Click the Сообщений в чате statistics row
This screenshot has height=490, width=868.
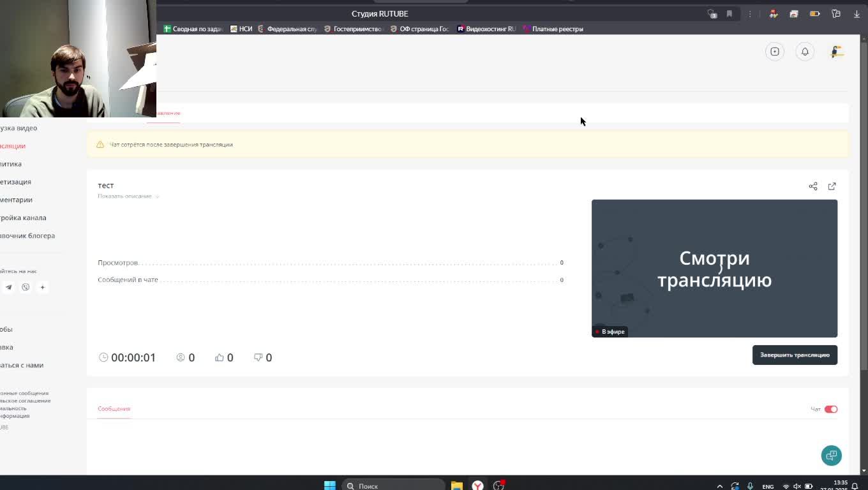pos(331,280)
